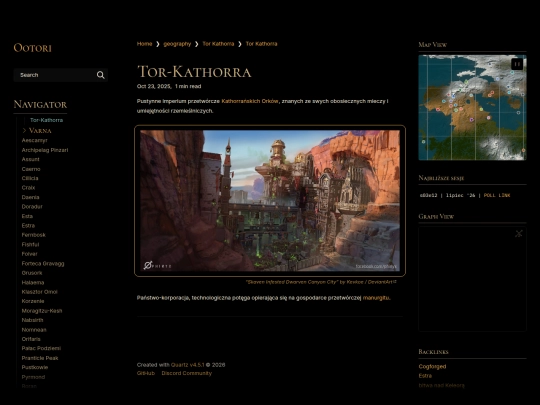Open the global graph icon in Graph View
The image size is (540, 405).
pyautogui.click(x=519, y=233)
